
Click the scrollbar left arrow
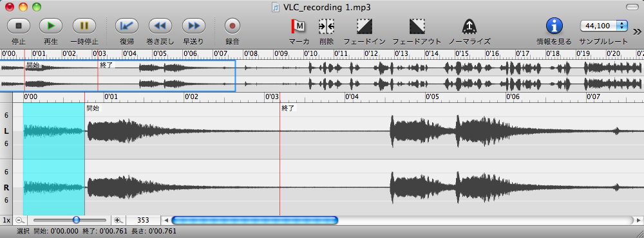pos(166,221)
